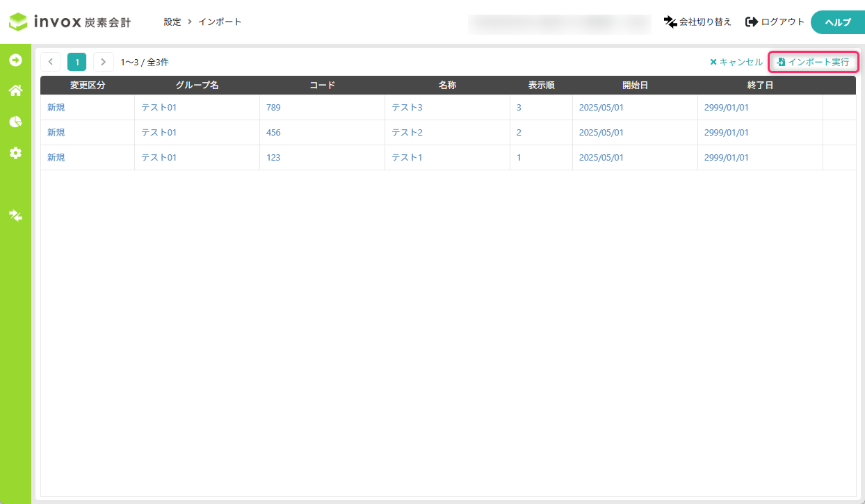Click the ログアウト logout button

tap(775, 22)
